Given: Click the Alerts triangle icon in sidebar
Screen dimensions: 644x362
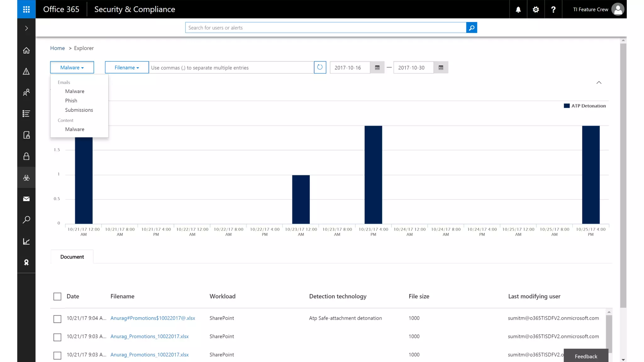Looking at the screenshot, I should coord(26,72).
